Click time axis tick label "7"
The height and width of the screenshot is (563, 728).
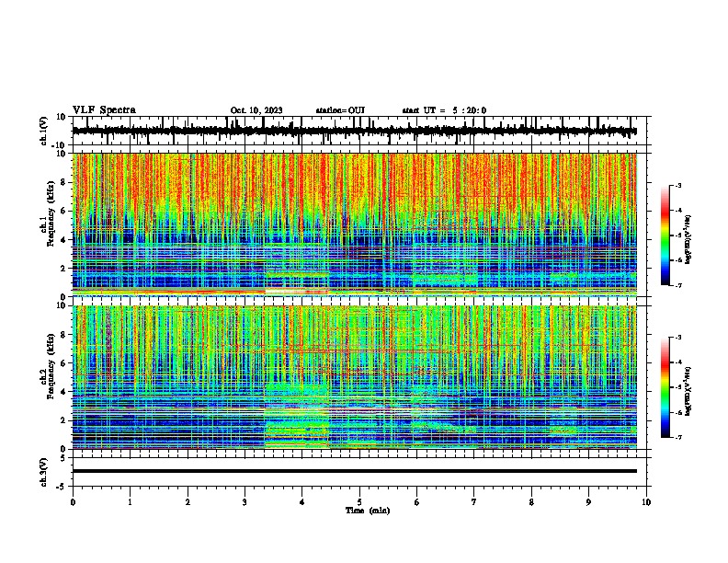tap(474, 502)
